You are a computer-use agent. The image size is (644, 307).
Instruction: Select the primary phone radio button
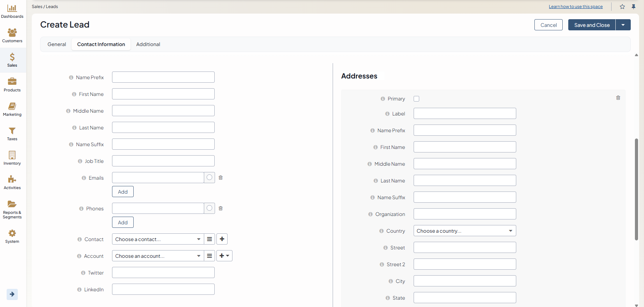point(209,208)
